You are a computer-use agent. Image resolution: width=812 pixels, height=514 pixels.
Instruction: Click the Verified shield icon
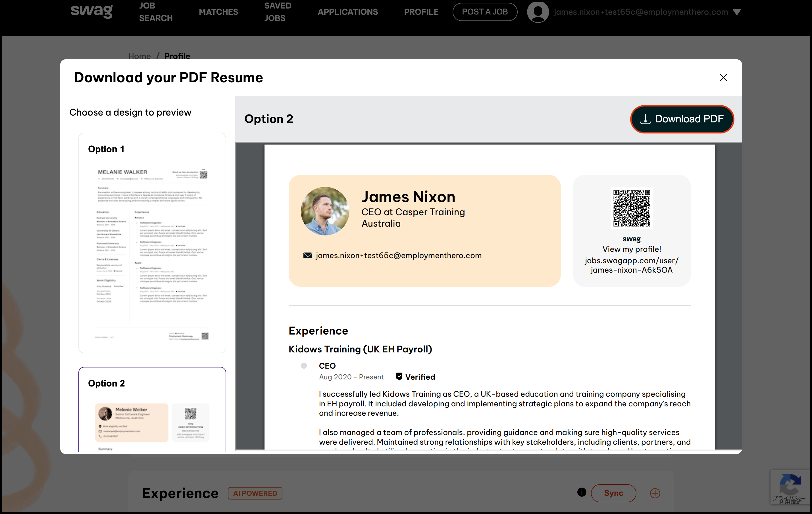(399, 377)
